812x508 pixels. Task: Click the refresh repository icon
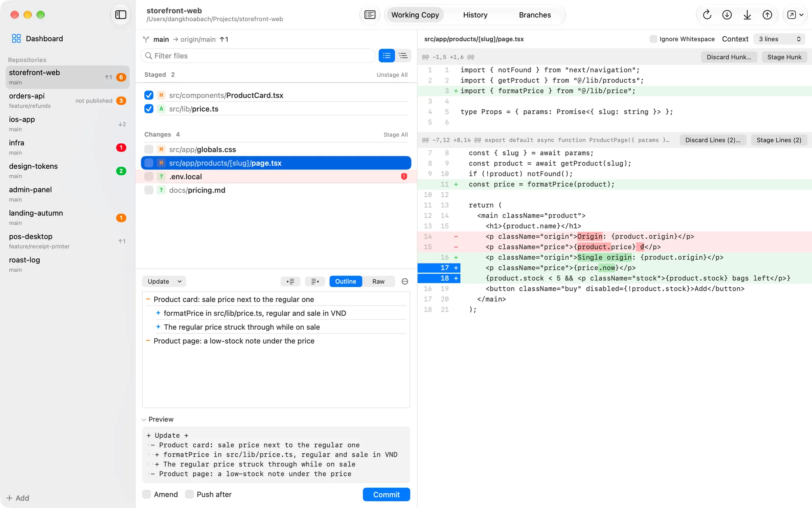coord(707,15)
